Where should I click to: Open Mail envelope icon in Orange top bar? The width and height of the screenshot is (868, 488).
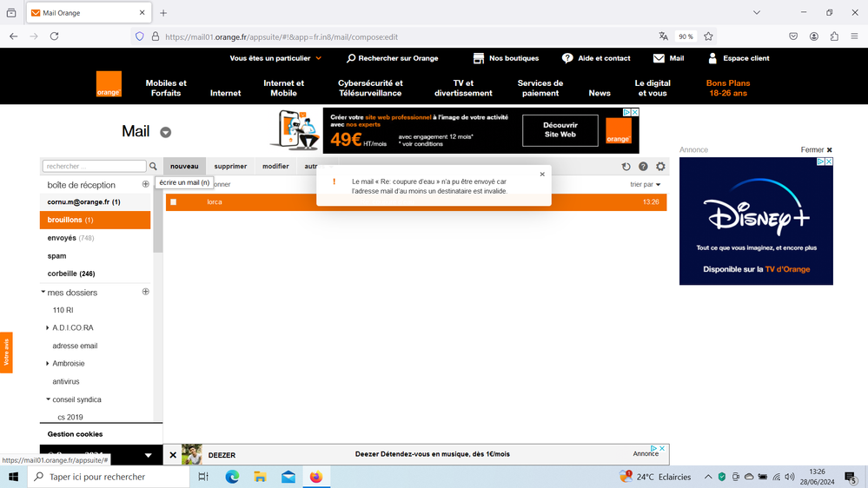659,58
